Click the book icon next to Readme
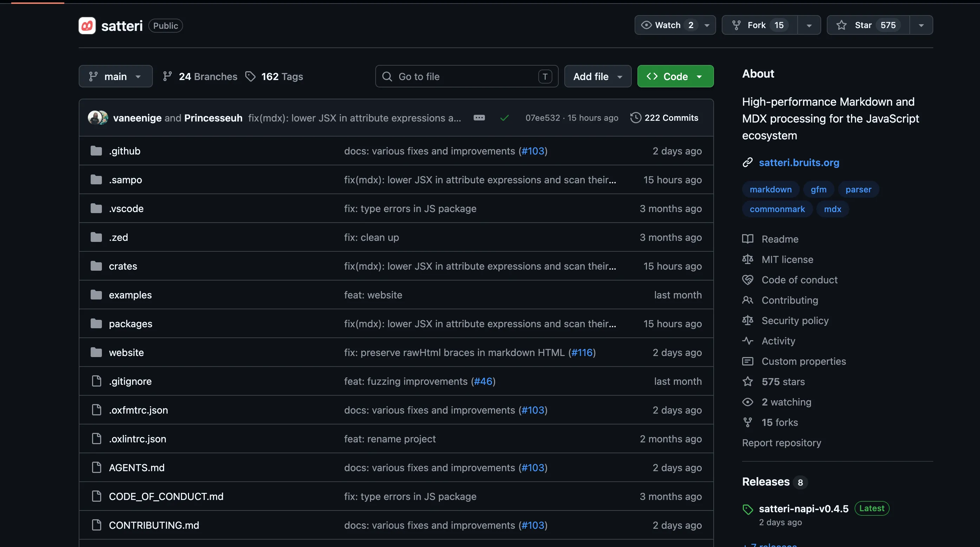Screen dimensions: 980x547 tap(747, 239)
